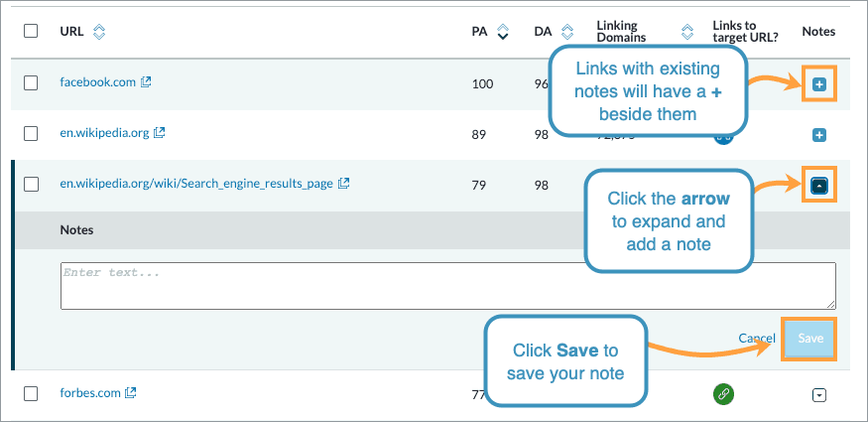
Task: Sort by URL column arrows
Action: (99, 32)
